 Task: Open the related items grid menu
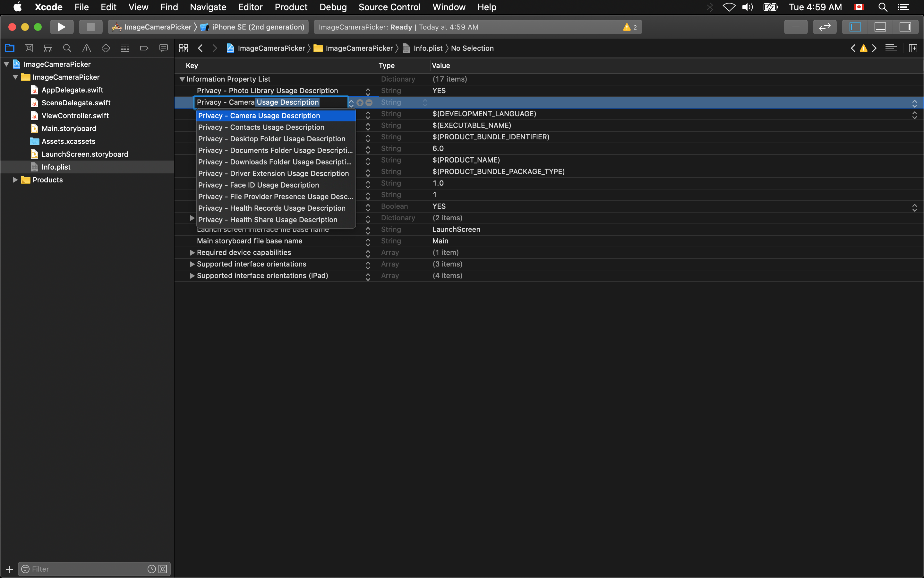coord(184,48)
